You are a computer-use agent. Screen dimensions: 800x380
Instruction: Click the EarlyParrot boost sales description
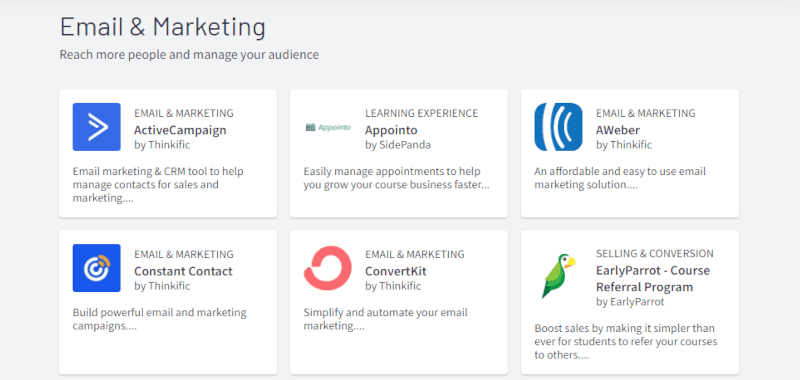pos(626,341)
